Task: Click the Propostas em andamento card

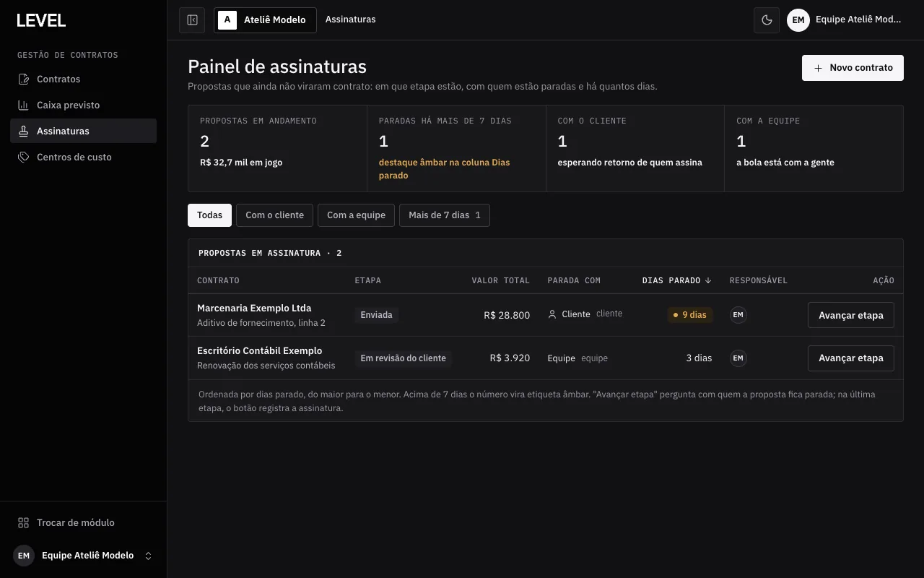Action: tap(278, 148)
